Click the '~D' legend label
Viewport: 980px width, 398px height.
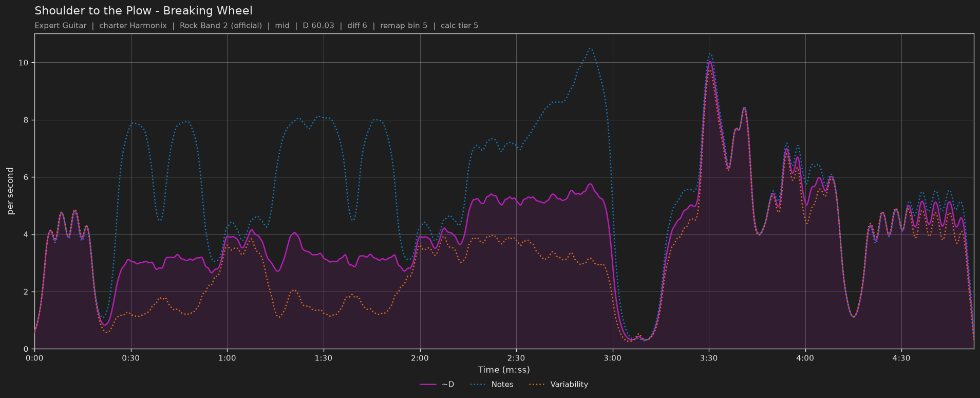(x=448, y=385)
